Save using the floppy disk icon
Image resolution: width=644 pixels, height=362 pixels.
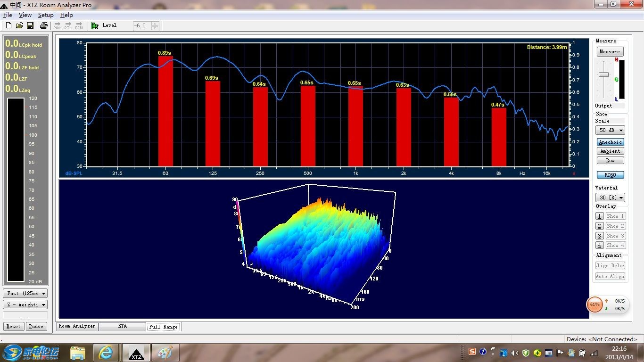click(x=30, y=25)
